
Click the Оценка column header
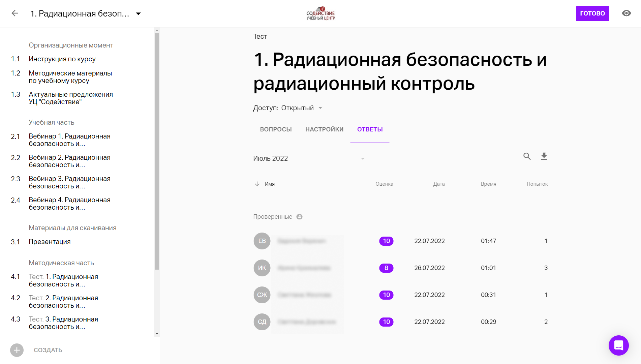[x=384, y=184]
